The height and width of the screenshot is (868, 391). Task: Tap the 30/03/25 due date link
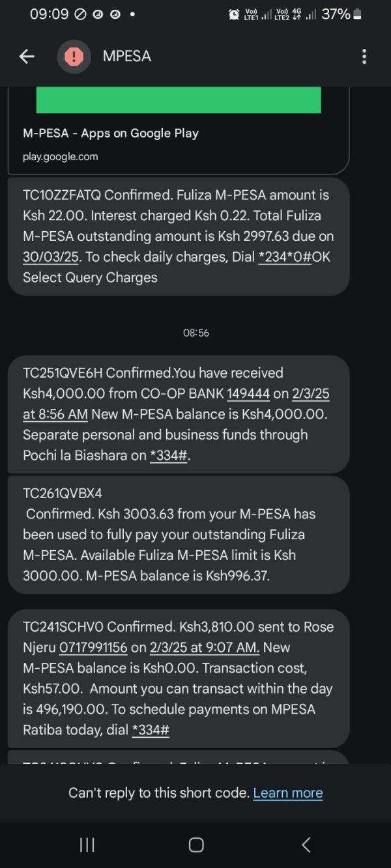pos(51,257)
